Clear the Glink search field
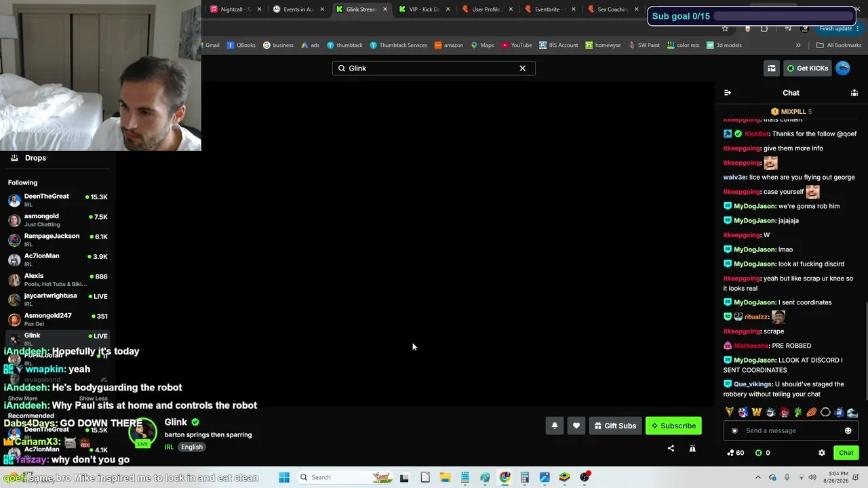This screenshot has height=488, width=868. click(522, 68)
